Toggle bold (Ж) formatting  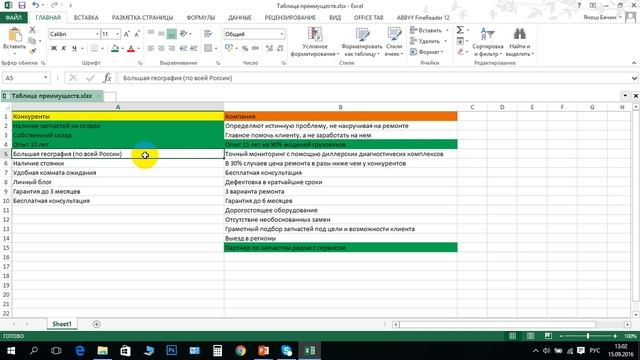(53, 49)
